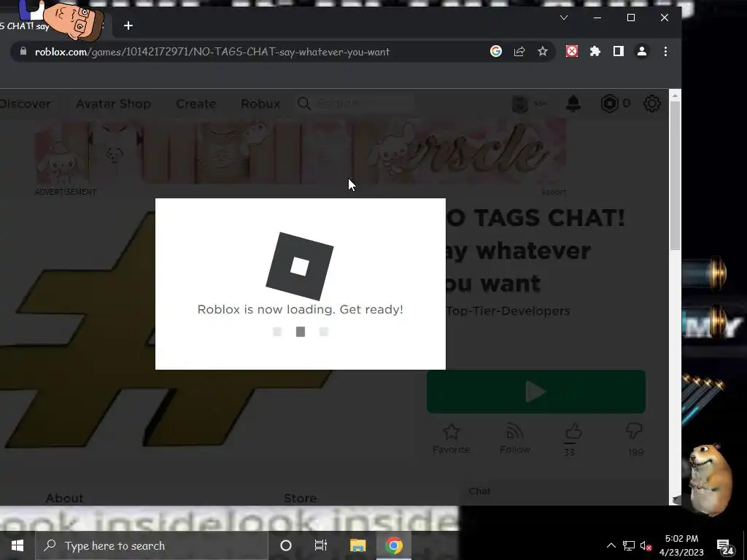Switch to the Store tab
Image resolution: width=747 pixels, height=560 pixels.
(300, 498)
